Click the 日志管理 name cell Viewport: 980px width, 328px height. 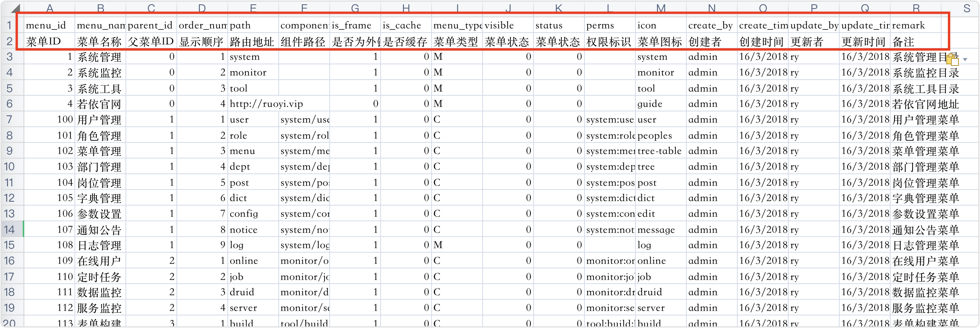coord(100,245)
